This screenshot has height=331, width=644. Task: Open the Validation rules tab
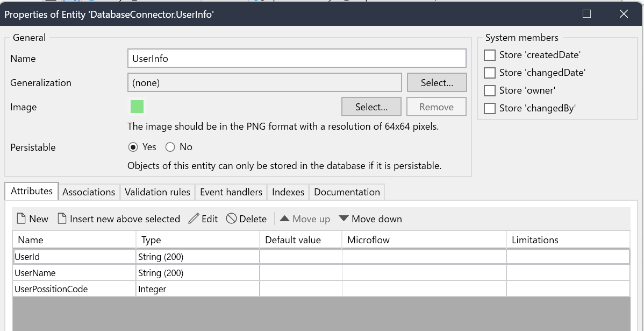pos(158,192)
